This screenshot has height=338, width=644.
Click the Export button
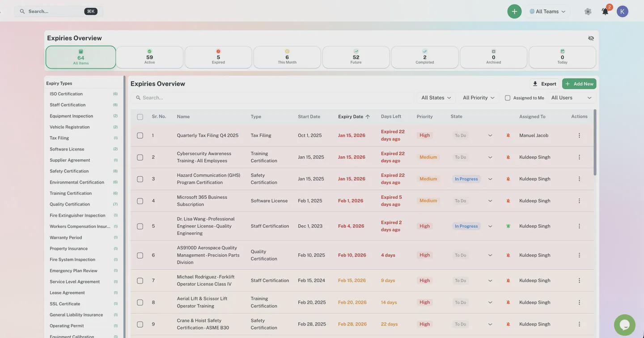(x=544, y=84)
